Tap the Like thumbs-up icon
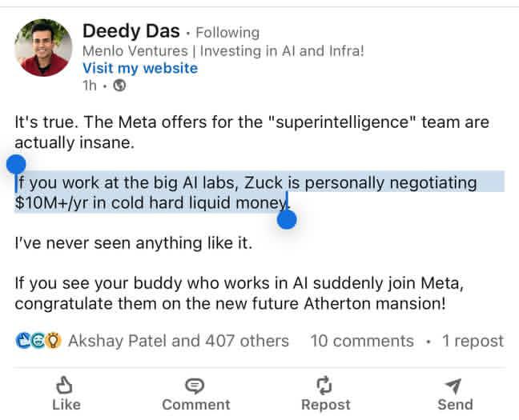519x420 pixels. [x=66, y=386]
